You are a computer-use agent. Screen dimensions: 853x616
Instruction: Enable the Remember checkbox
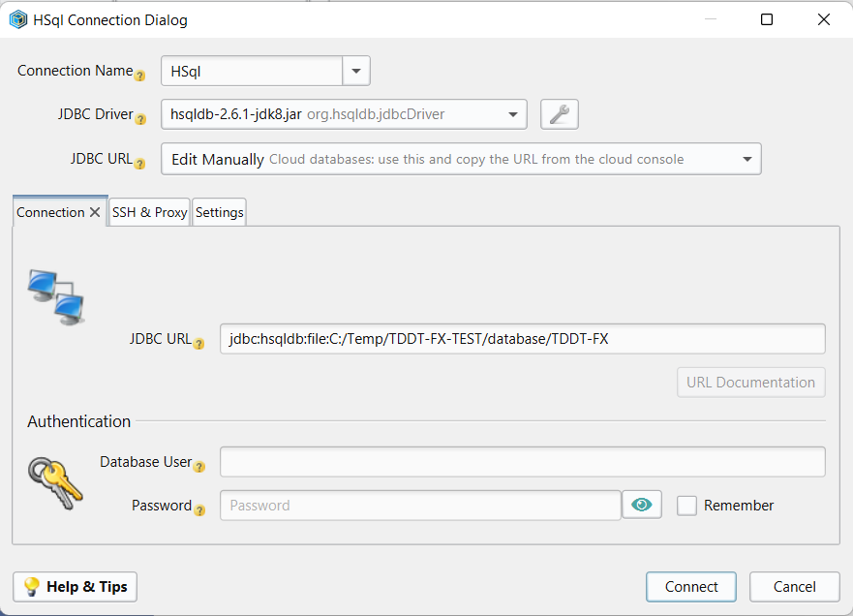(686, 505)
